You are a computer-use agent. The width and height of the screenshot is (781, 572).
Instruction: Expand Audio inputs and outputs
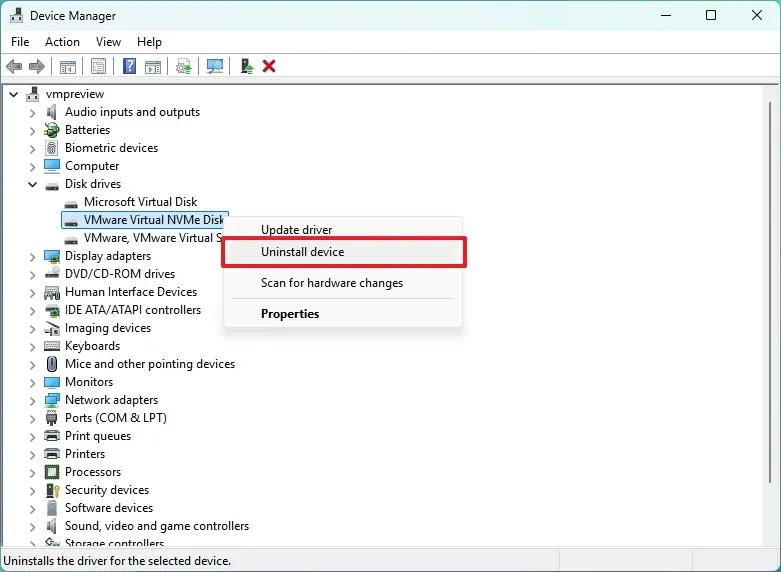(32, 113)
